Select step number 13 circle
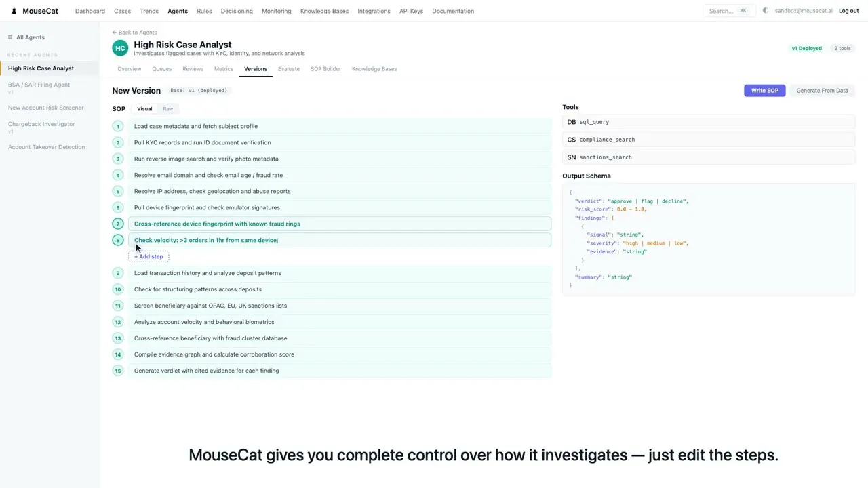The height and width of the screenshot is (488, 868). tap(118, 338)
